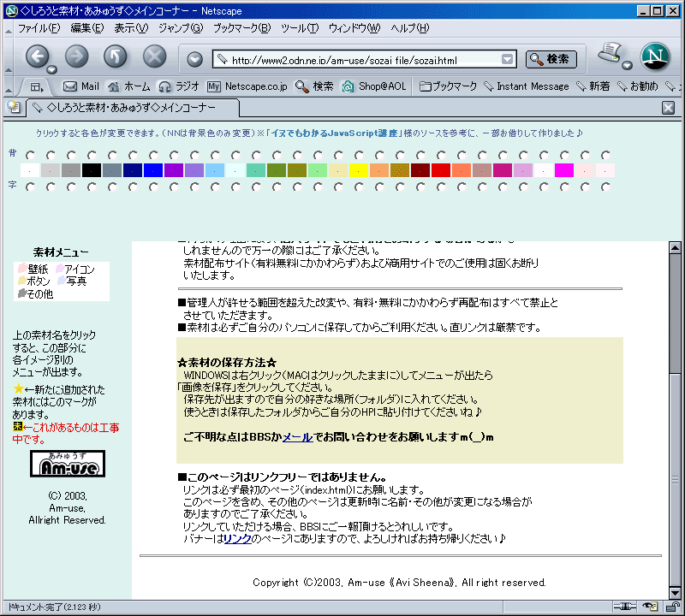
Task: Open Instant Message toolbar shortcut
Action: tap(527, 86)
